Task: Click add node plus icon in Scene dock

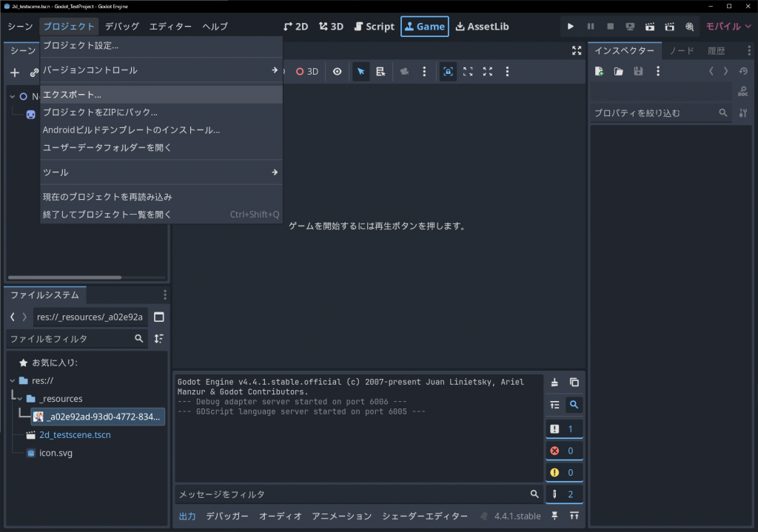Action: coord(15,73)
